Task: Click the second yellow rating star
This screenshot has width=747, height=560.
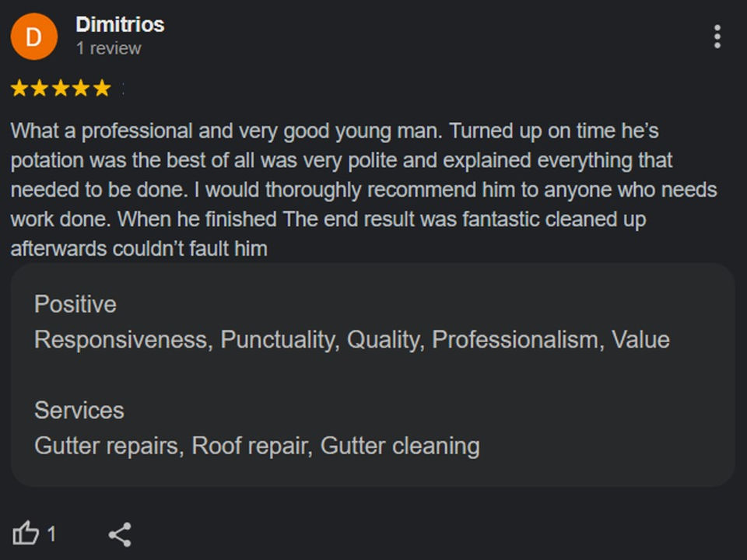Action: (40, 88)
